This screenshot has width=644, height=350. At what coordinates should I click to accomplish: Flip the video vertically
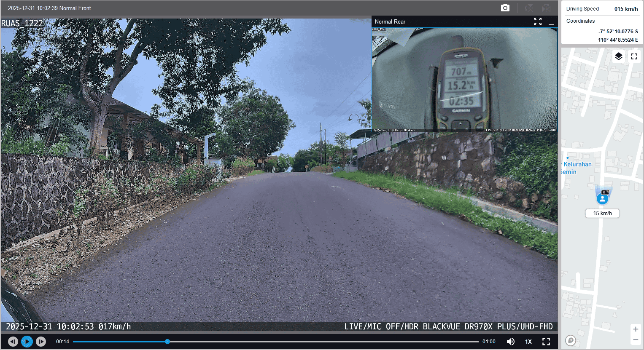pyautogui.click(x=529, y=8)
